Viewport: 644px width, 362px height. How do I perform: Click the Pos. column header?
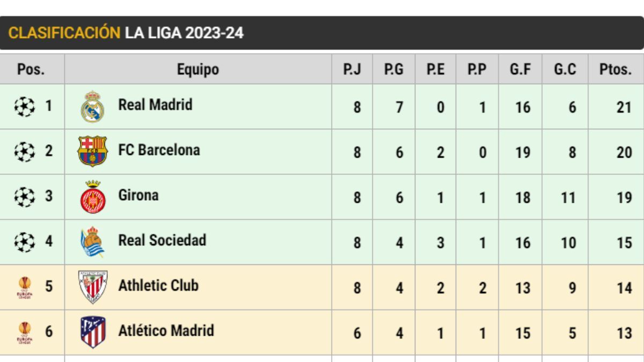coord(31,69)
